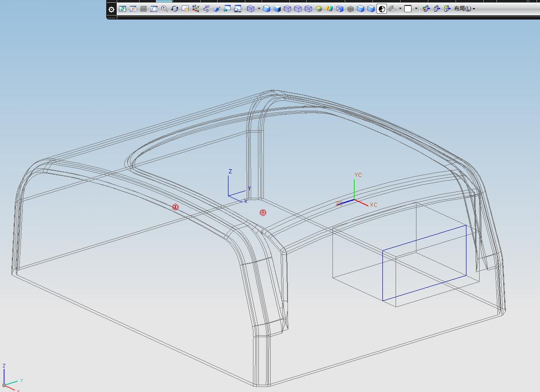Click the gray solid cube icon
Image resolution: width=540 pixels, height=392 pixels.
(350, 9)
